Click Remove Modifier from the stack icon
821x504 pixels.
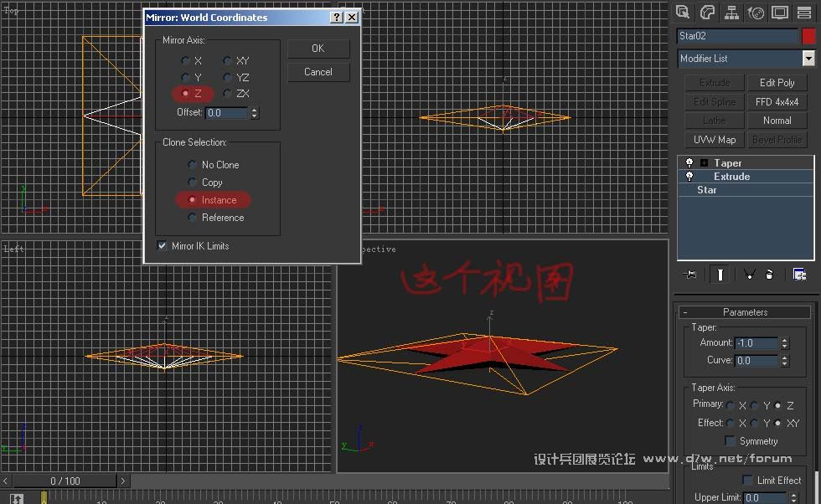(x=769, y=275)
